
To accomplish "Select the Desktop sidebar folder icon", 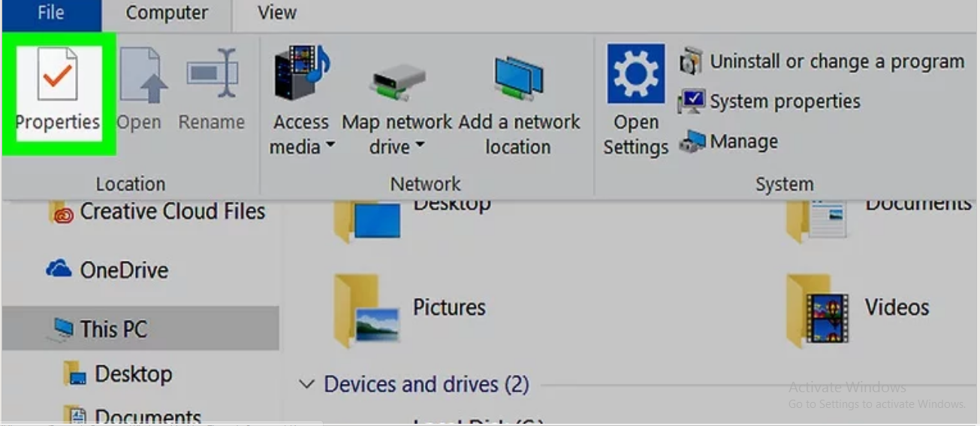I will pos(75,373).
